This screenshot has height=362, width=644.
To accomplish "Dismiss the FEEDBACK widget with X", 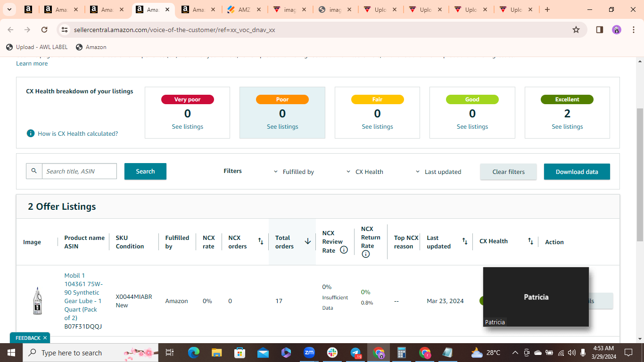I will point(45,338).
